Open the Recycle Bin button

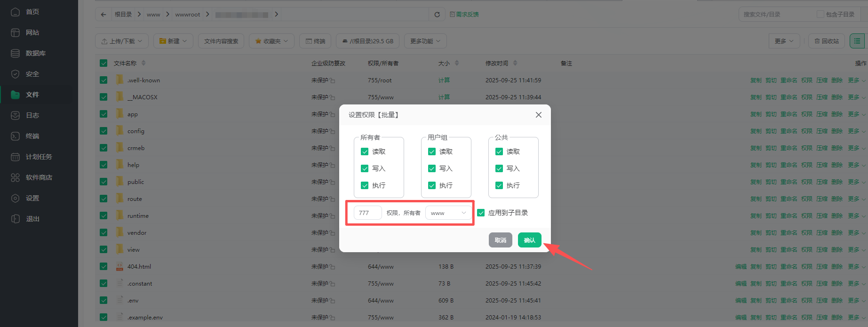(x=827, y=41)
